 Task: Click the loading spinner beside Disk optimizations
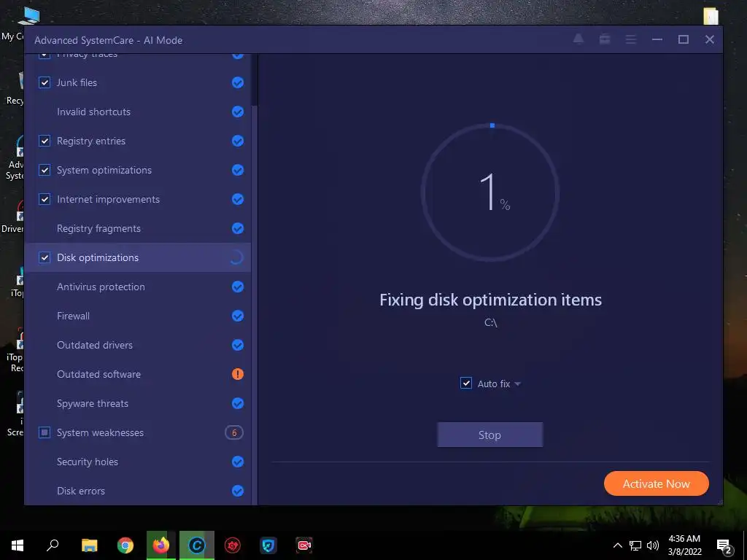click(x=237, y=257)
